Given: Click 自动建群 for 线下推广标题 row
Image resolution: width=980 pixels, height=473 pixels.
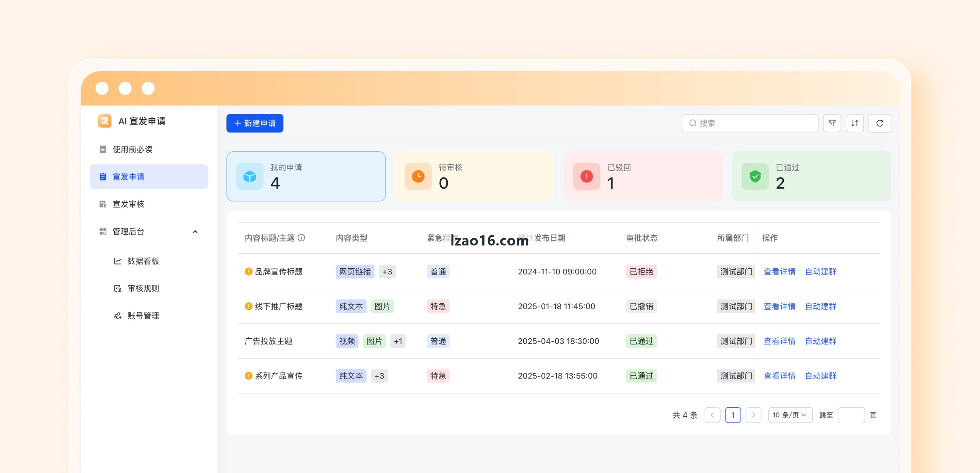Looking at the screenshot, I should tap(821, 306).
